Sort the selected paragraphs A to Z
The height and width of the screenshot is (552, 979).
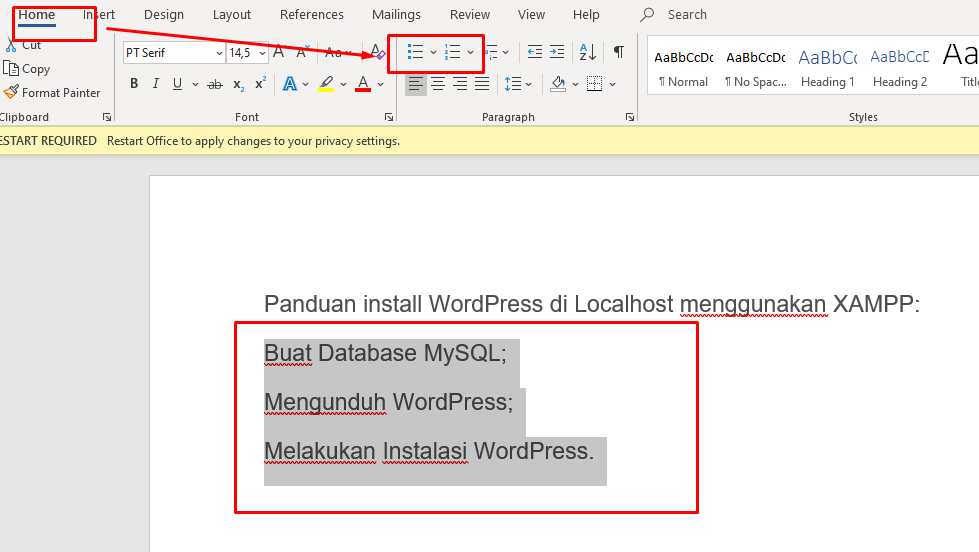coord(588,52)
